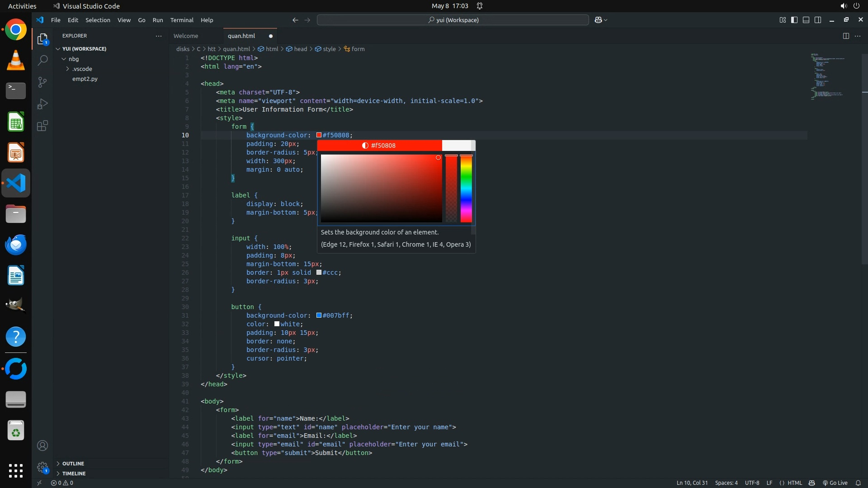Toggle the primary sidebar visibility
This screenshot has height=488, width=868.
click(794, 20)
